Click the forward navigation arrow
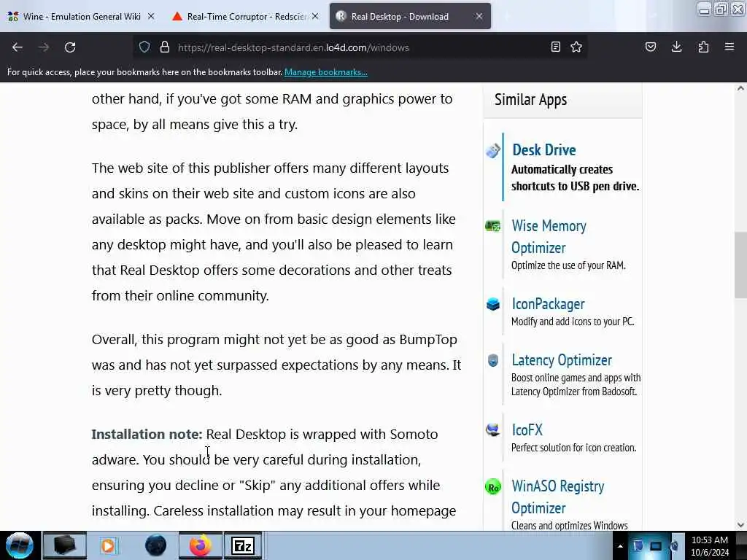 [x=44, y=47]
